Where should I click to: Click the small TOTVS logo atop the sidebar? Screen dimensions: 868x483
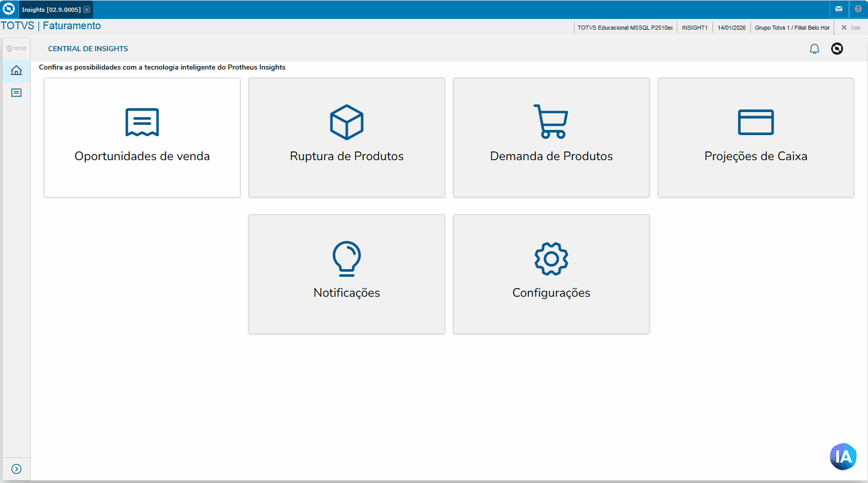pyautogui.click(x=16, y=49)
